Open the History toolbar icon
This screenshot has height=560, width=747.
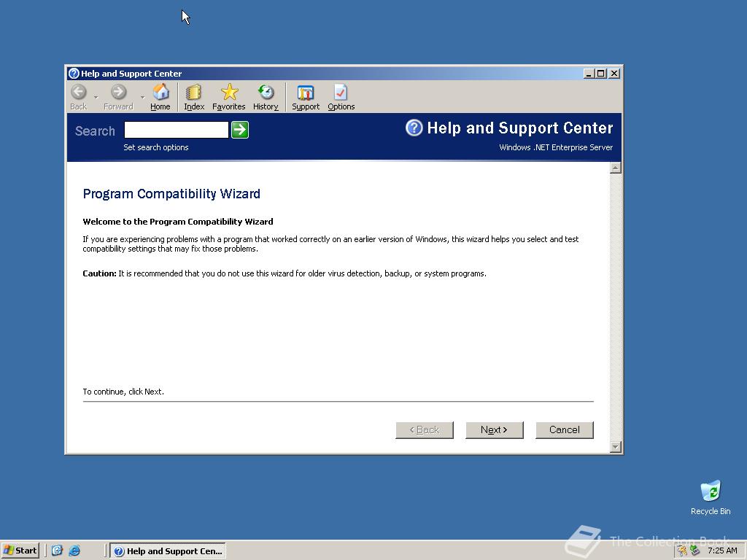coord(266,97)
